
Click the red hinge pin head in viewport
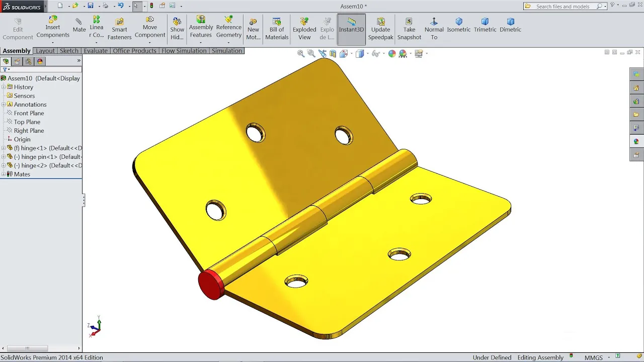210,285
